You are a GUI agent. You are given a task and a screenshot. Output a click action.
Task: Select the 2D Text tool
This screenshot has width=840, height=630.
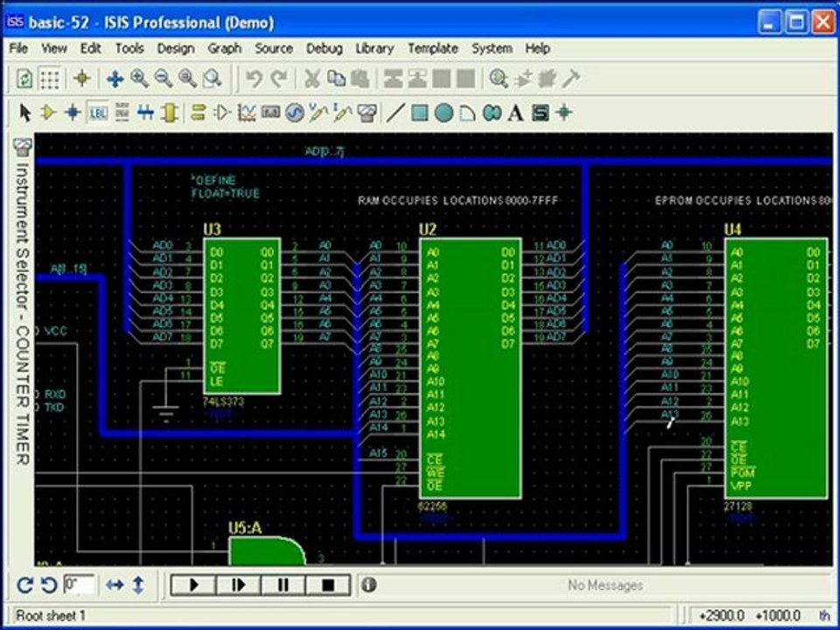(516, 113)
